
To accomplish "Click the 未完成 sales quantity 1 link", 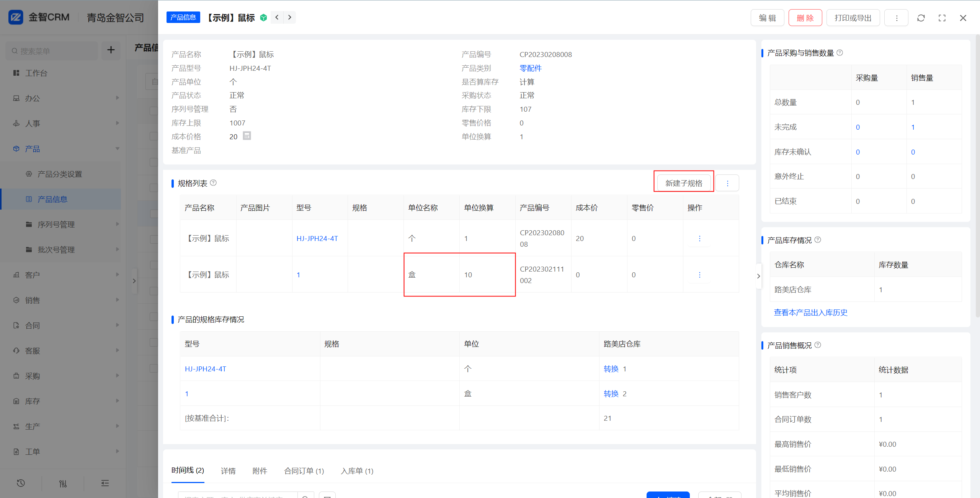I will click(913, 127).
